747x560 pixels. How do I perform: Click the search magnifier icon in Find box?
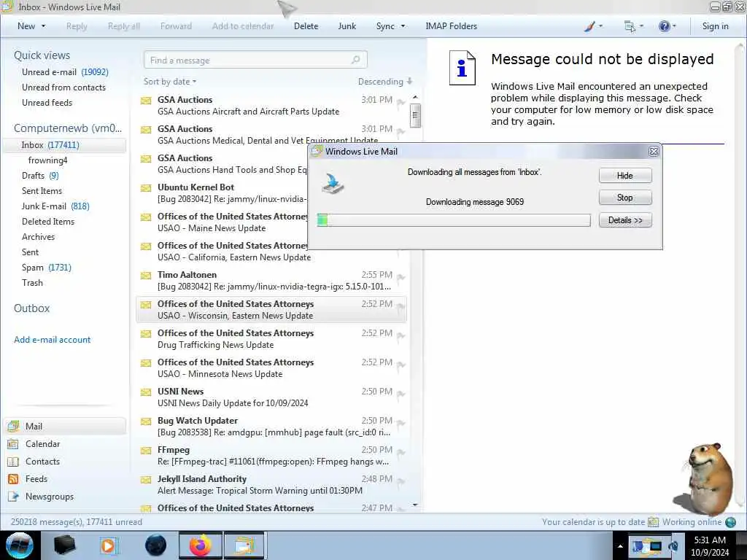[355, 60]
